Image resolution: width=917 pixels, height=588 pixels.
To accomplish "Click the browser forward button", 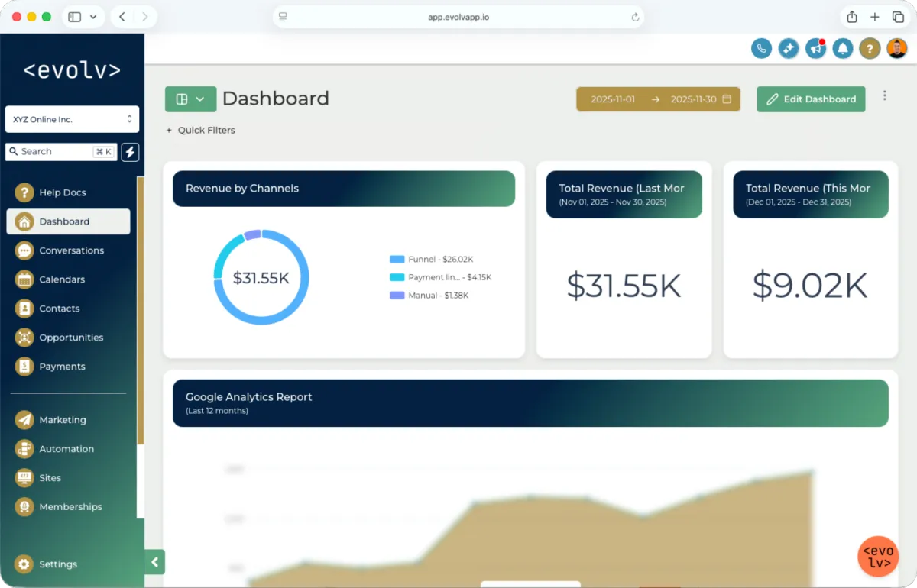I will point(145,17).
